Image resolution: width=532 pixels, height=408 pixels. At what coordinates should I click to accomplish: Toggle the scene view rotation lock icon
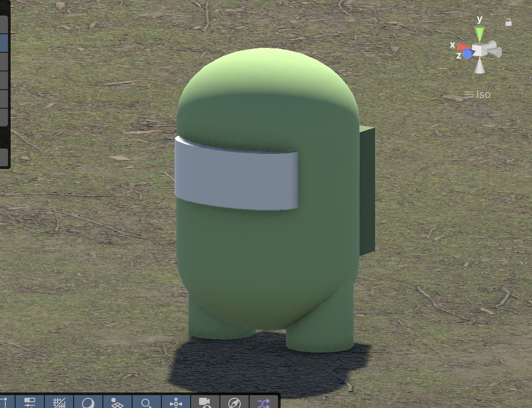coord(509,22)
